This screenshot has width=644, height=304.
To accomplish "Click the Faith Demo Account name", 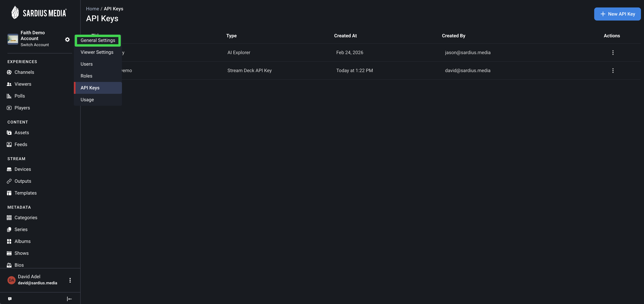I will tap(33, 36).
